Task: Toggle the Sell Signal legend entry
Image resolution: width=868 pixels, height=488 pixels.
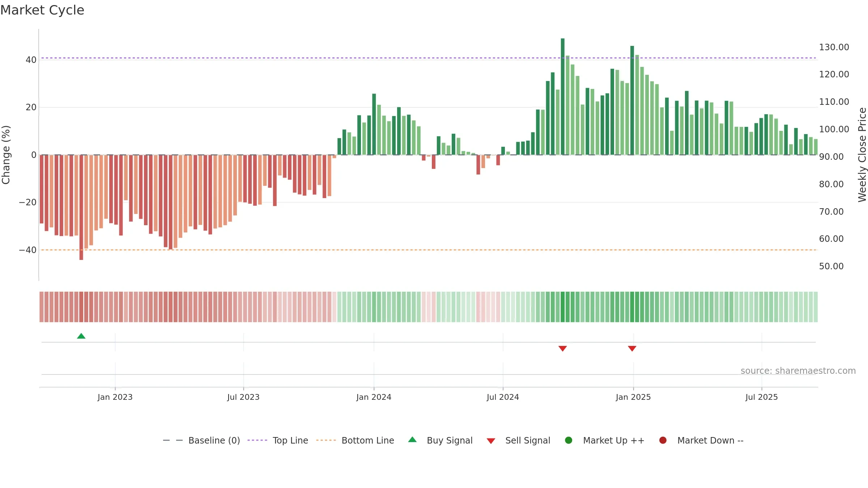Action: tap(518, 440)
